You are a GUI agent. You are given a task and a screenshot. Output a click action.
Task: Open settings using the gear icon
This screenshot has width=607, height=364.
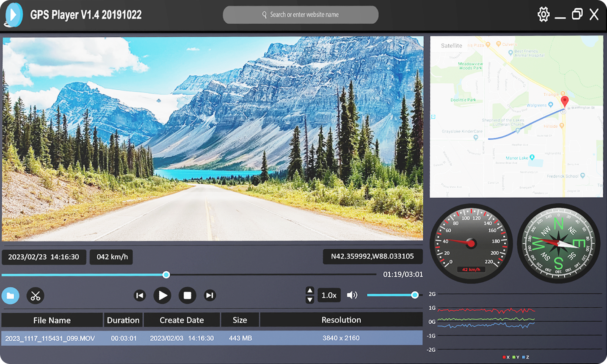pos(543,14)
